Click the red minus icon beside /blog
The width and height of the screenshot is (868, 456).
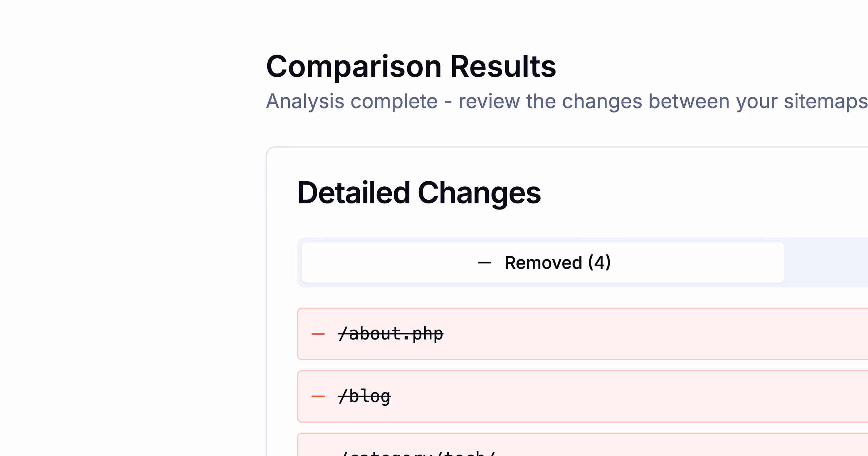coord(318,397)
